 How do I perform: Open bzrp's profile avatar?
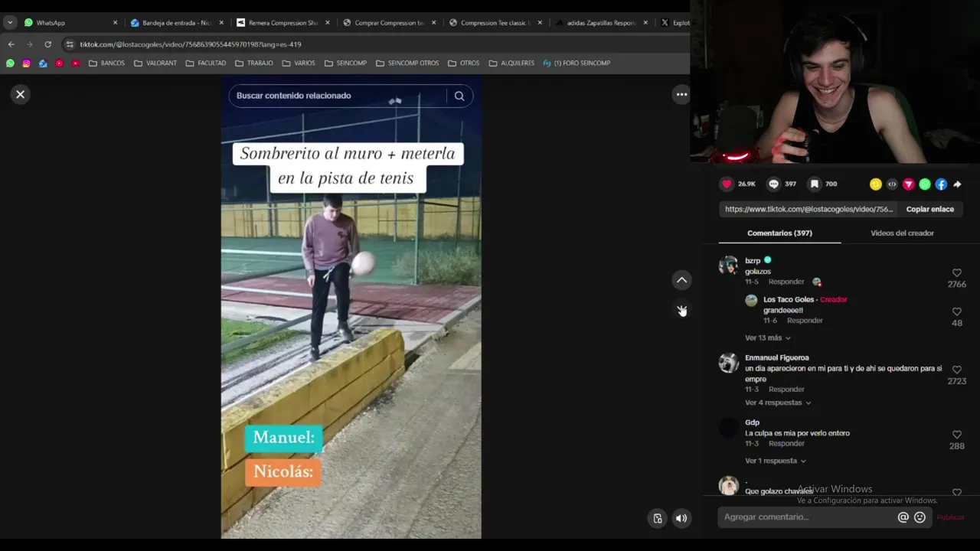728,266
